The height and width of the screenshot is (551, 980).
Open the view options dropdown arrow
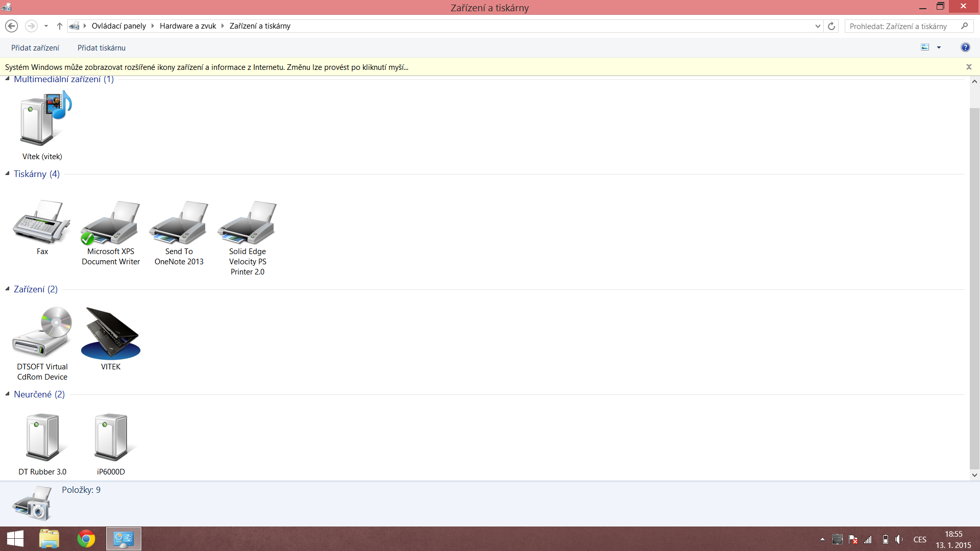coord(939,47)
